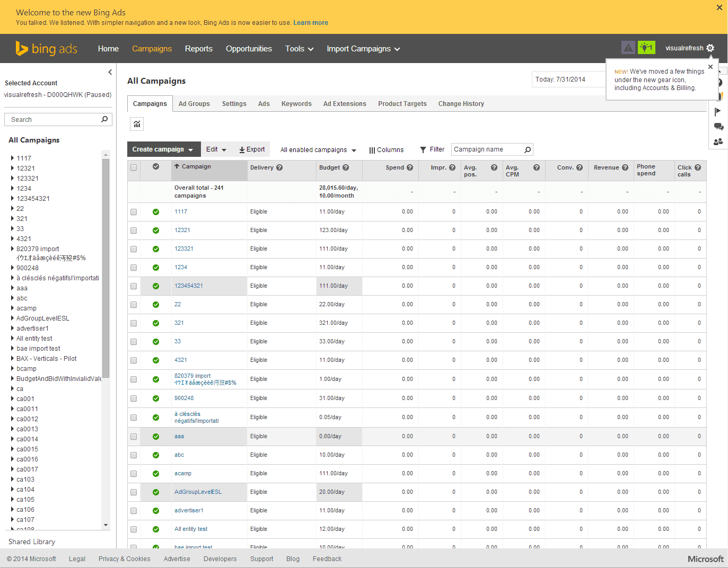Open campaign link 123454321 in table
The image size is (728, 568).
[189, 286]
